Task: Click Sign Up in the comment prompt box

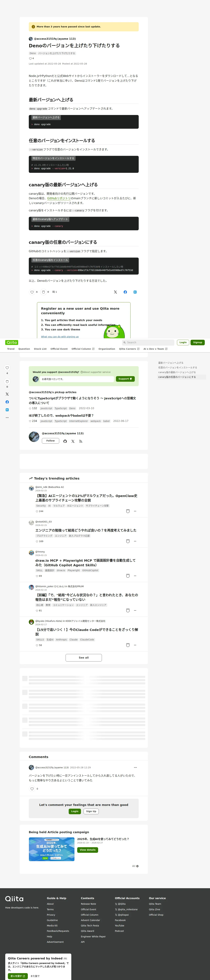Action: tap(91, 811)
